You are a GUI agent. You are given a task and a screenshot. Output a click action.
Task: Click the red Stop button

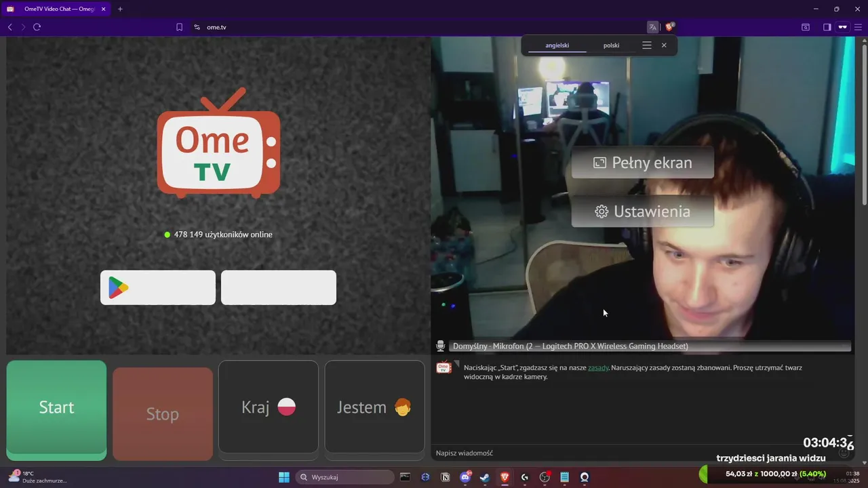pyautogui.click(x=163, y=413)
